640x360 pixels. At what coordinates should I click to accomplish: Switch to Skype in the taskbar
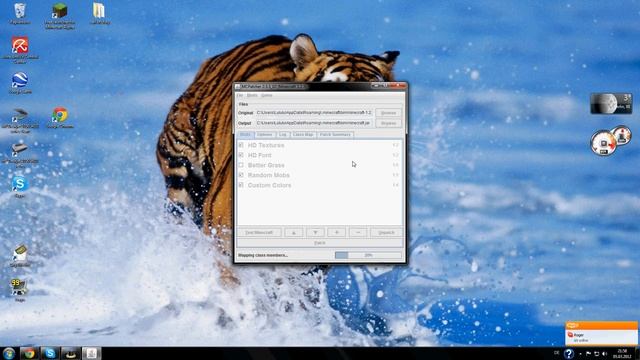pos(50,353)
